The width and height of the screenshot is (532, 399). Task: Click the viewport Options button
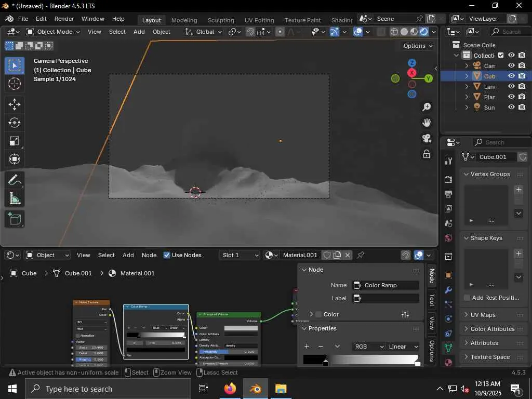click(x=418, y=46)
